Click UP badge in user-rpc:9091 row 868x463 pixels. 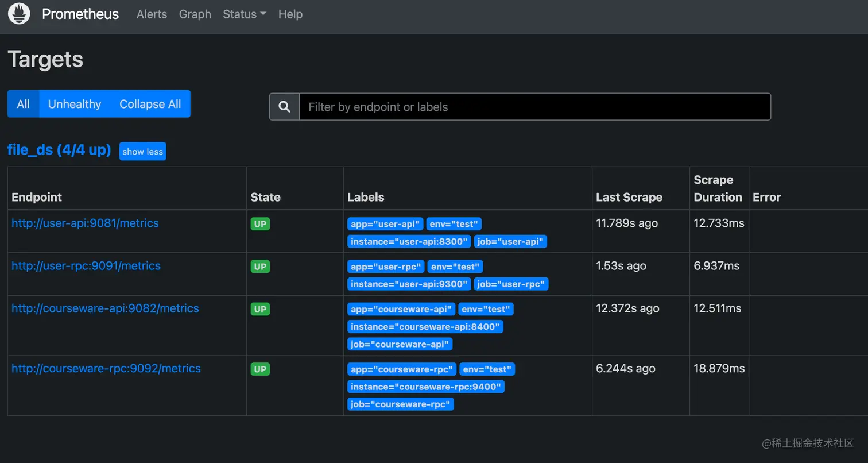pyautogui.click(x=260, y=267)
